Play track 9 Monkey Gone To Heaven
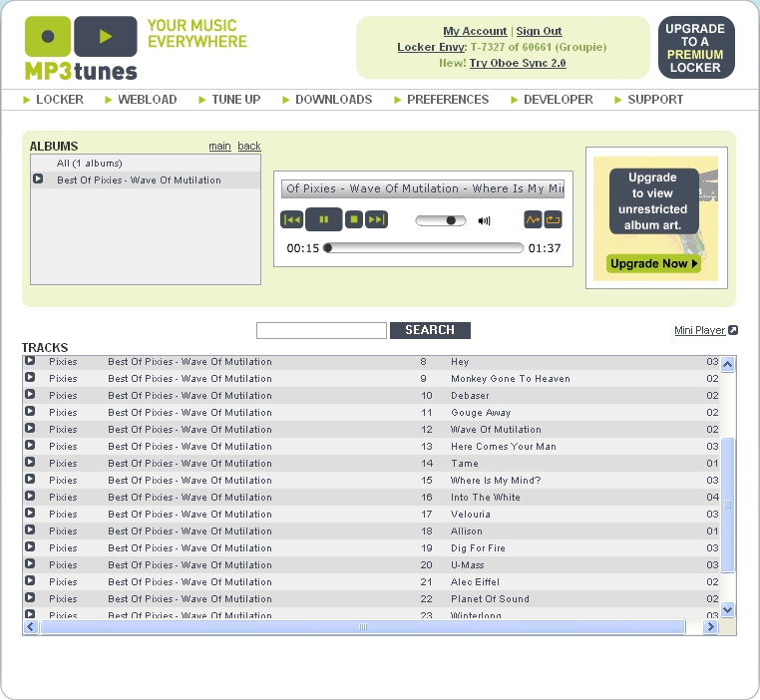Screen dimensions: 760x700 point(30,377)
